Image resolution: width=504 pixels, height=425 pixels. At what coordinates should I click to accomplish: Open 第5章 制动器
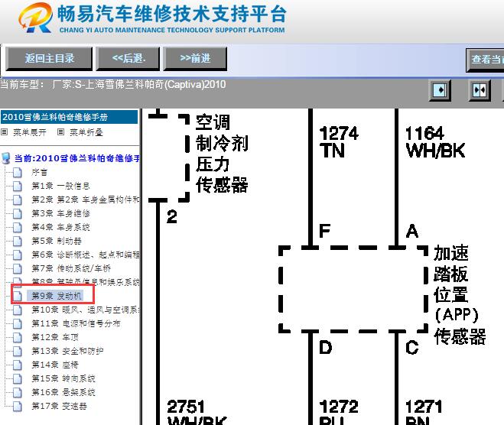pyautogui.click(x=57, y=241)
